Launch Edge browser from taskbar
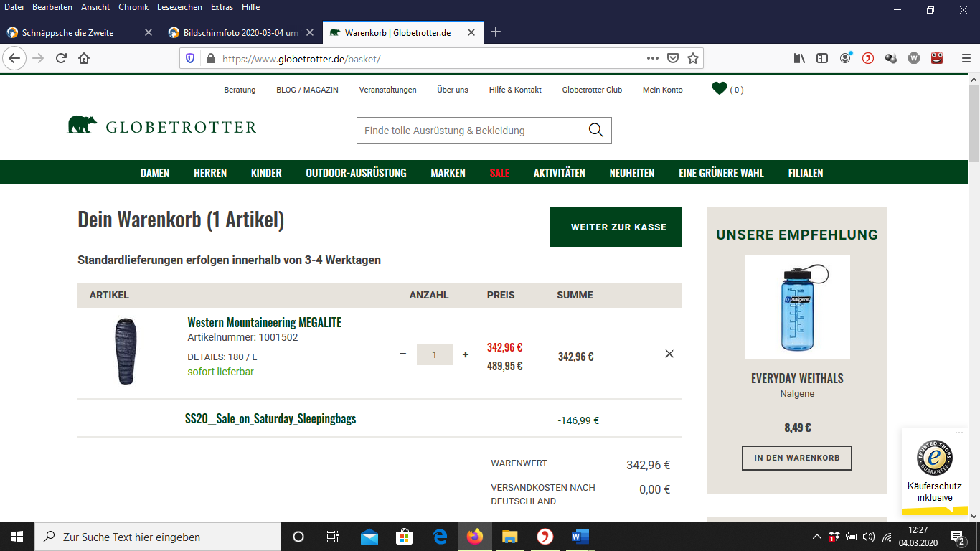Viewport: 980px width, 551px height. (440, 537)
